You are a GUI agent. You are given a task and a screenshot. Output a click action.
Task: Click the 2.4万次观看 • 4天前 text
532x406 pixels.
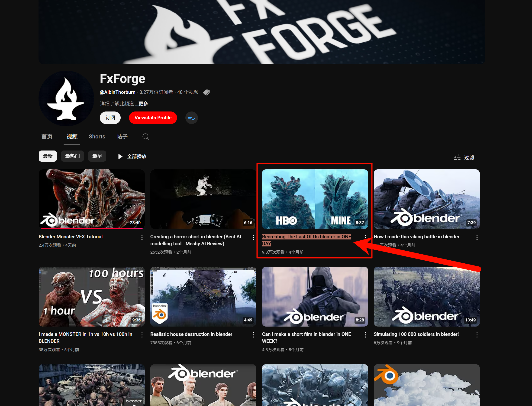click(x=57, y=245)
